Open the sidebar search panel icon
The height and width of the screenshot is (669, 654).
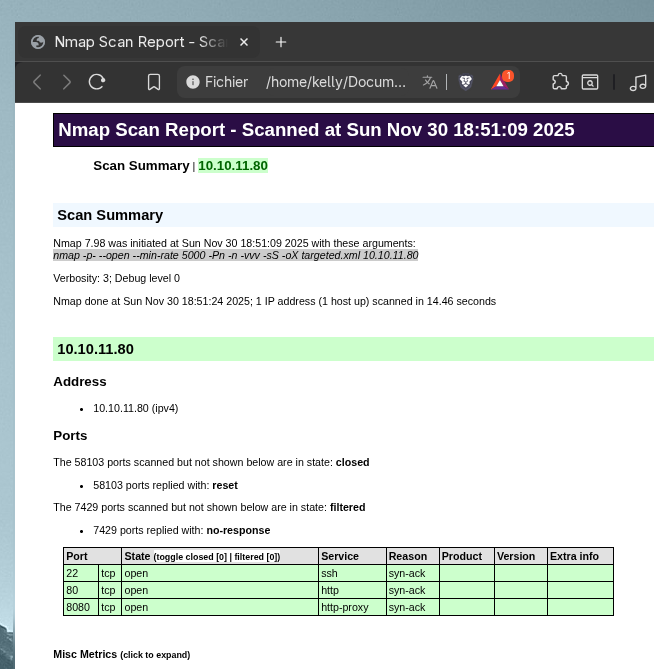591,82
